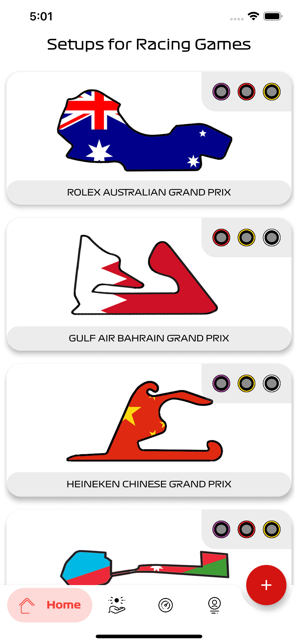Open the speedometer gauge tab icon
Image resolution: width=298 pixels, height=644 pixels.
click(x=166, y=605)
